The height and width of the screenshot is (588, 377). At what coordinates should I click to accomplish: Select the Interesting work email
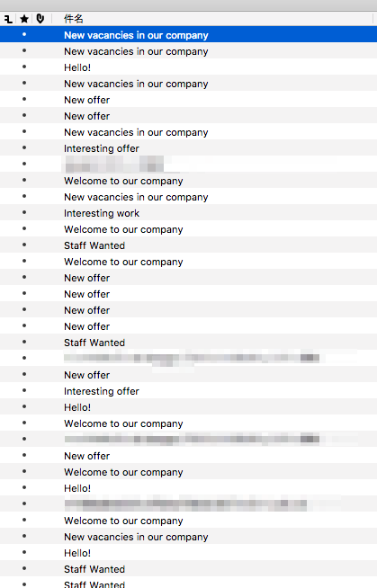188,212
